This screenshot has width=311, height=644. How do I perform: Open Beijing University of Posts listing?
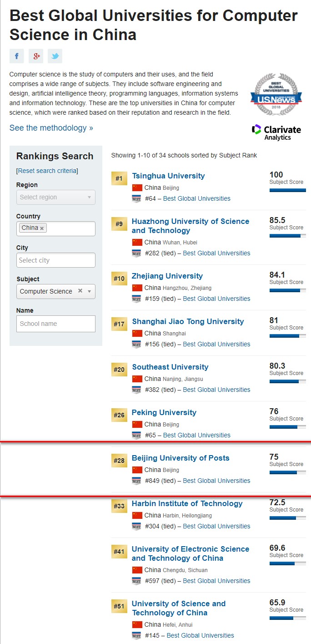181,458
